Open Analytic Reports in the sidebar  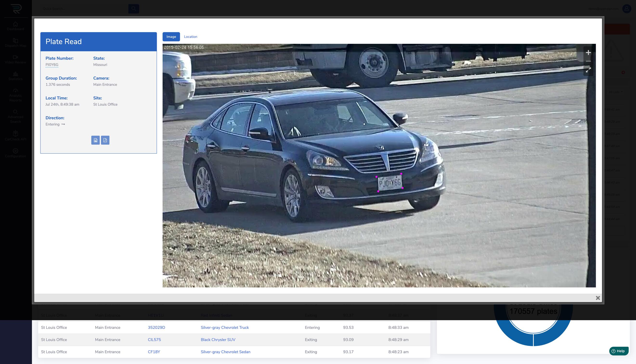[x=15, y=95]
